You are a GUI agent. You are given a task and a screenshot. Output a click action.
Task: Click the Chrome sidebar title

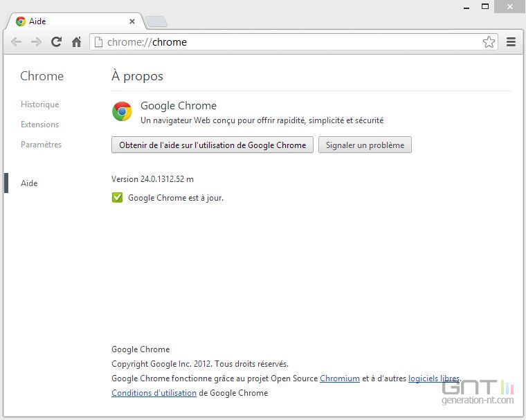point(42,76)
